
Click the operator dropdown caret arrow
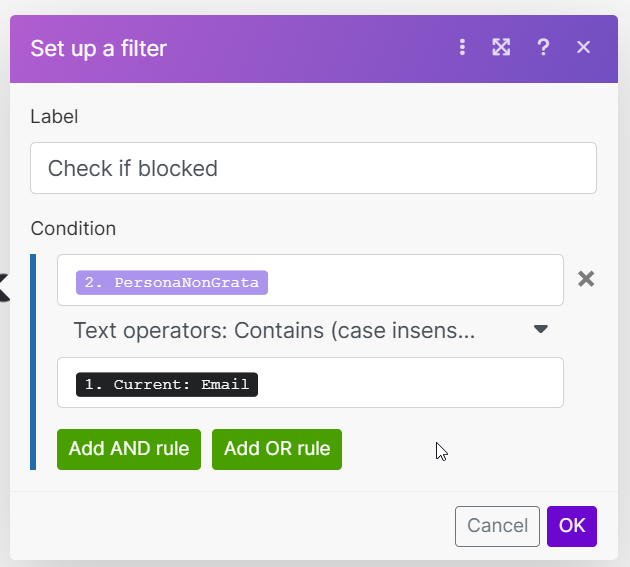[x=541, y=329]
